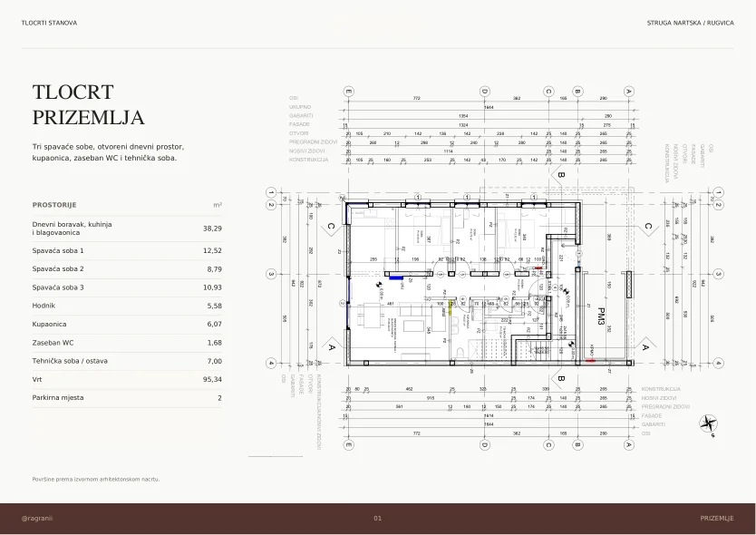Click the "PRIZEMLJE" label in the footer
756x535 pixels.
(717, 519)
